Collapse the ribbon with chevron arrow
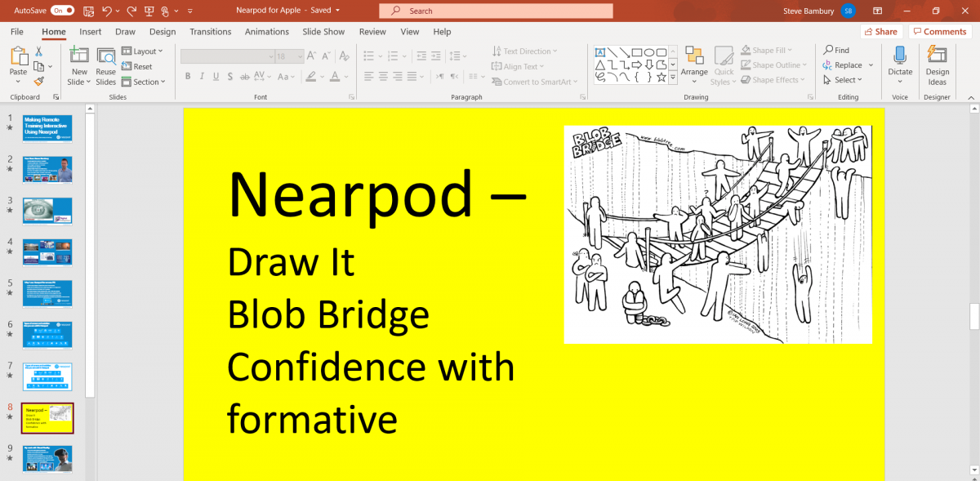 click(x=969, y=96)
